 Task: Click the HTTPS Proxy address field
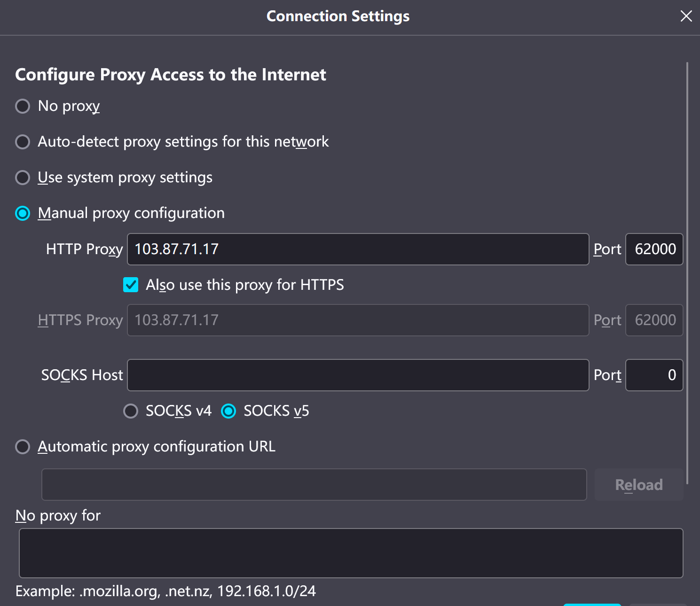tap(357, 320)
